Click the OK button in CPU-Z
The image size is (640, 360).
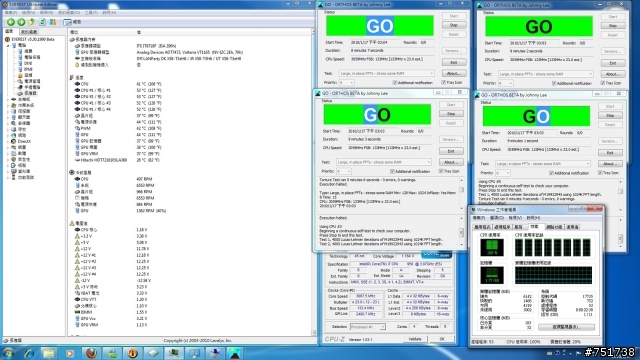click(442, 339)
